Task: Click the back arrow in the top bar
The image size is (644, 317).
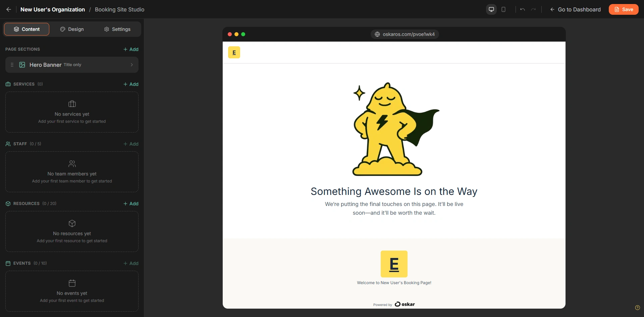Action: click(9, 9)
